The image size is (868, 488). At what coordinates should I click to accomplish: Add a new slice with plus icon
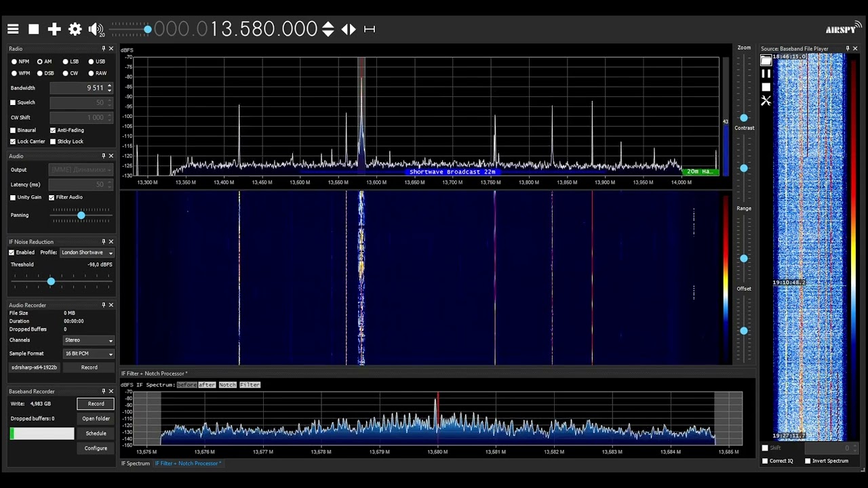click(x=54, y=29)
